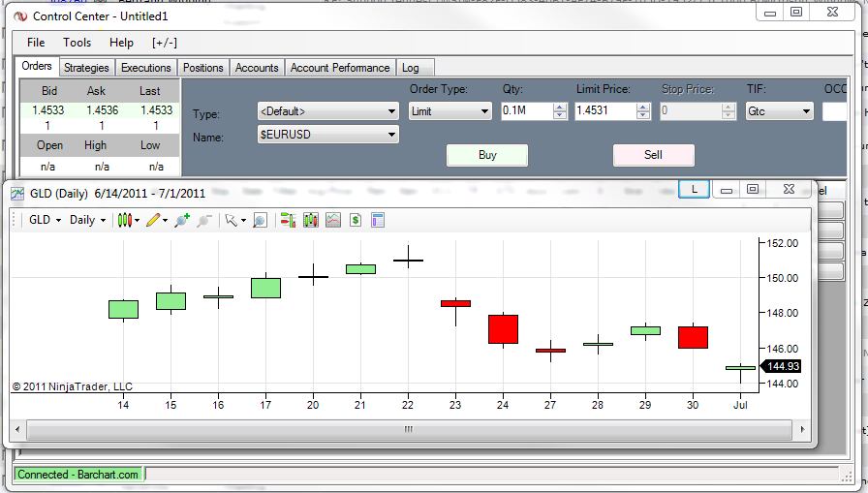Click the Buy button
Image resolution: width=868 pixels, height=493 pixels.
pyautogui.click(x=487, y=155)
